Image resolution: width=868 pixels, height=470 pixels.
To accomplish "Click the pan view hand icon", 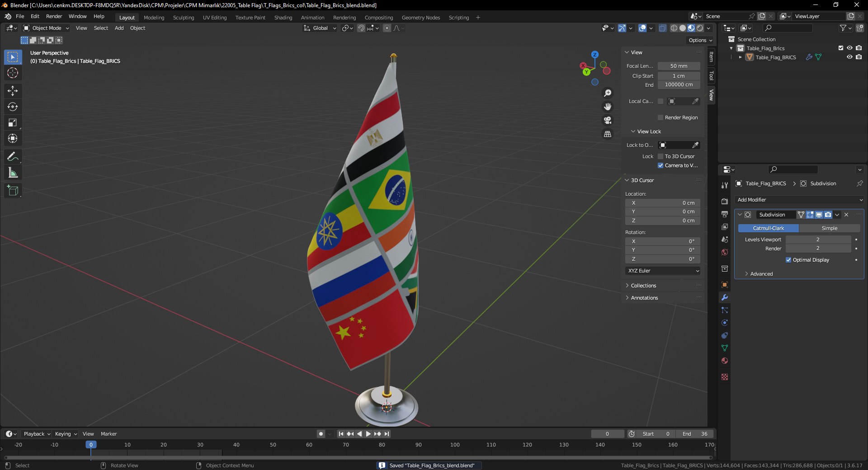I will point(608,107).
